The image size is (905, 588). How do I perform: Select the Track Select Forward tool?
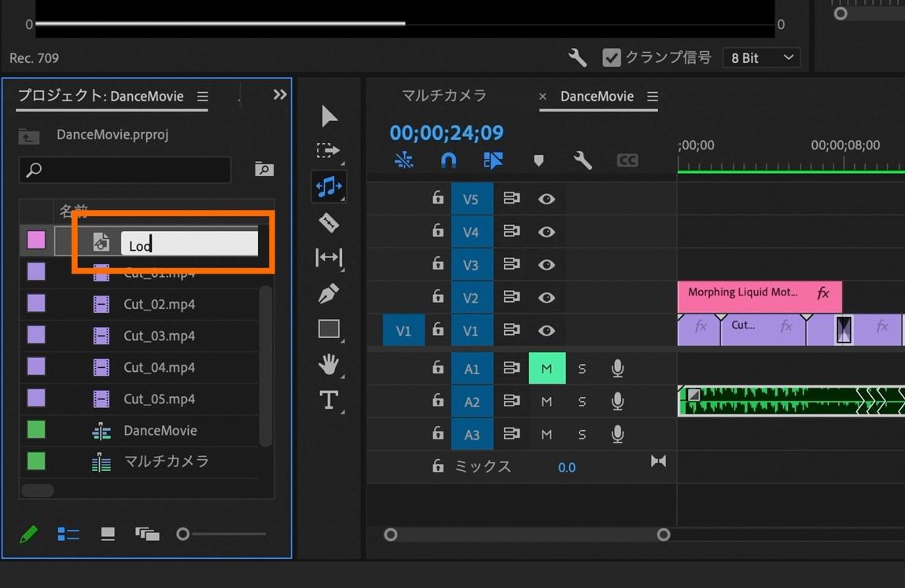pyautogui.click(x=329, y=151)
